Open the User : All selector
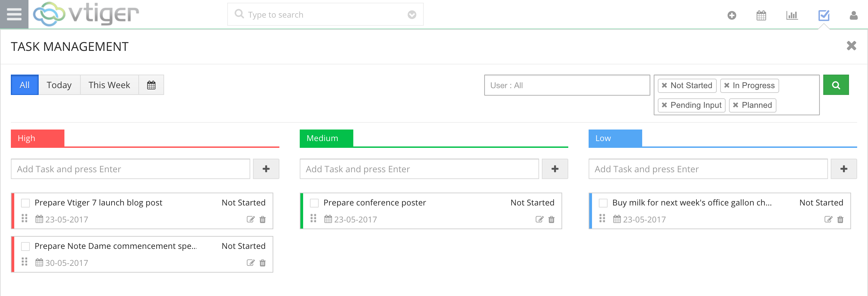This screenshot has width=868, height=296. pyautogui.click(x=567, y=85)
